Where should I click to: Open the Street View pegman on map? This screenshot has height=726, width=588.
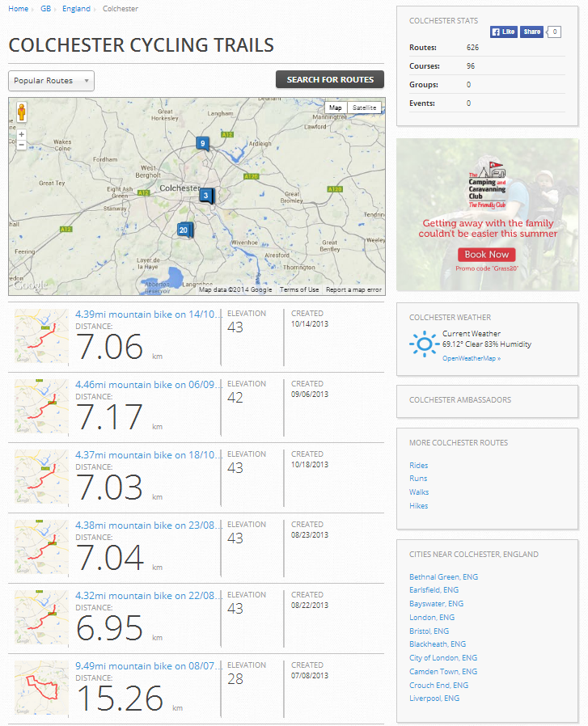21,112
